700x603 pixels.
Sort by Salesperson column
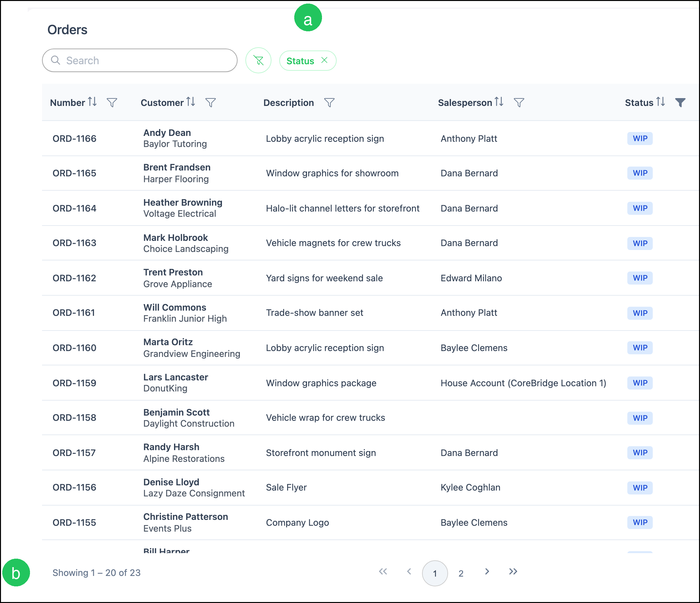pyautogui.click(x=499, y=102)
